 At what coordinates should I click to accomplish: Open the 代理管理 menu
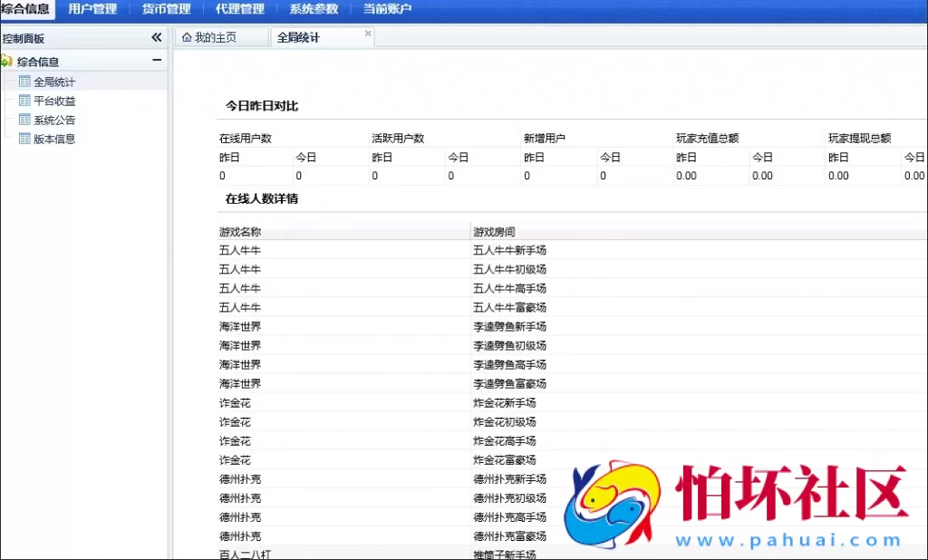tap(239, 9)
